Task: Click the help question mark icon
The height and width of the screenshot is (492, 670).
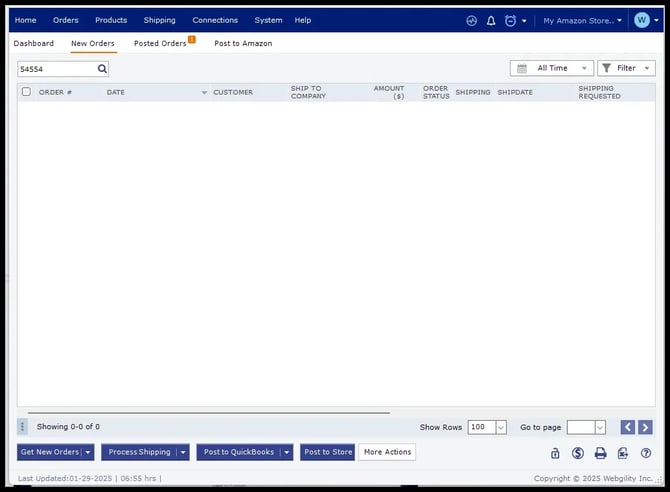Action: 645,453
